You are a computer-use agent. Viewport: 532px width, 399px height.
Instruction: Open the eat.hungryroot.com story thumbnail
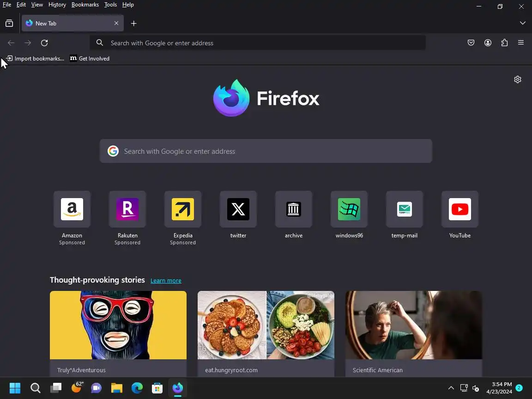pos(266,325)
